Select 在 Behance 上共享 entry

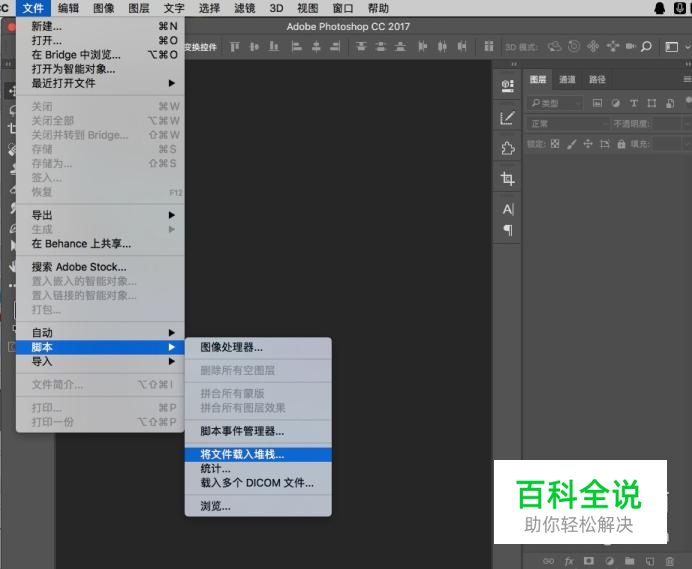tap(100, 244)
